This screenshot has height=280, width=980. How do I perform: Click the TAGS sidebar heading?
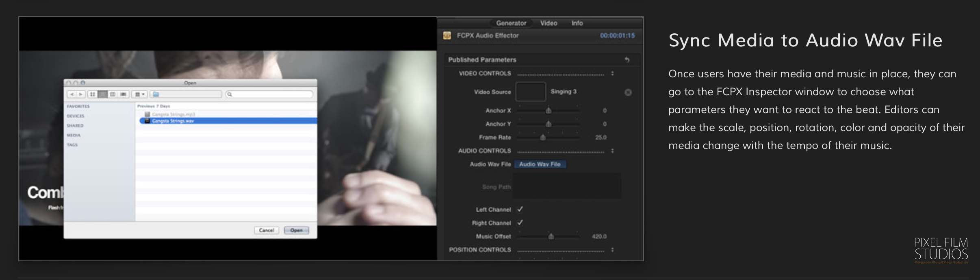[x=72, y=145]
